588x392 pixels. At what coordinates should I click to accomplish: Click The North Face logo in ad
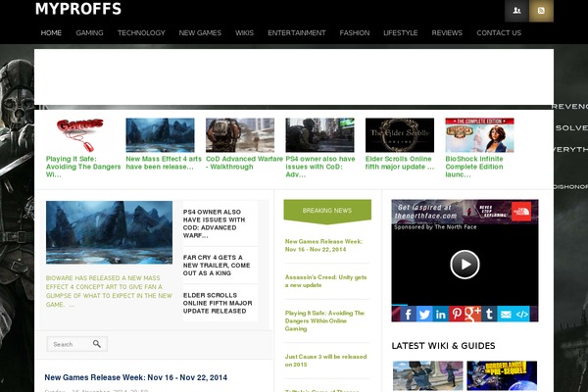coord(521,212)
